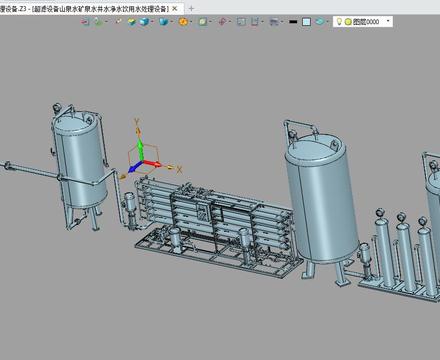Click the green layered box icon

[132, 22]
